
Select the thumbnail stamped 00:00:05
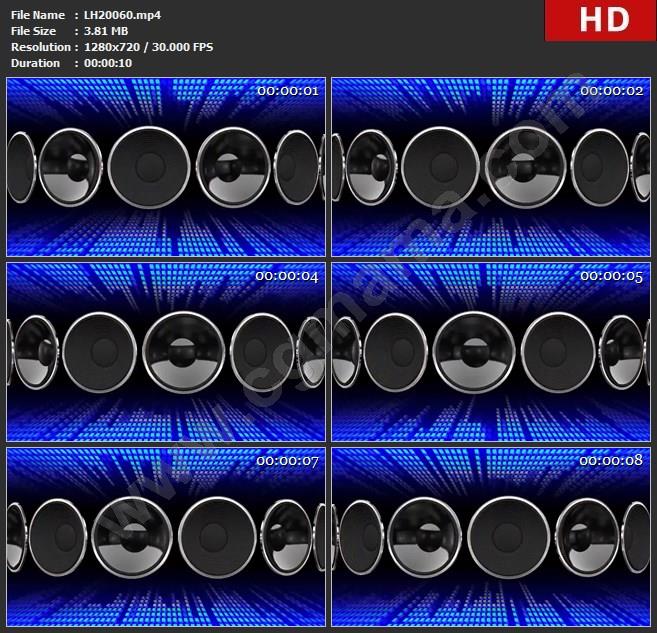click(490, 352)
